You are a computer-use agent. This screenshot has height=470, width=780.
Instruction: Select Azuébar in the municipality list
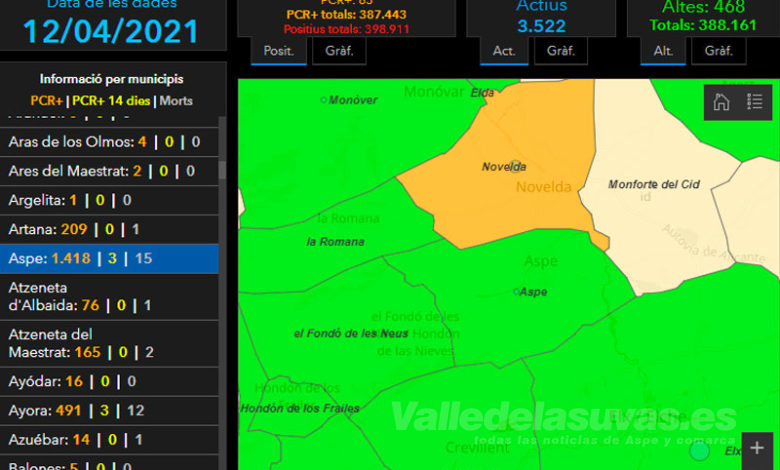point(108,439)
